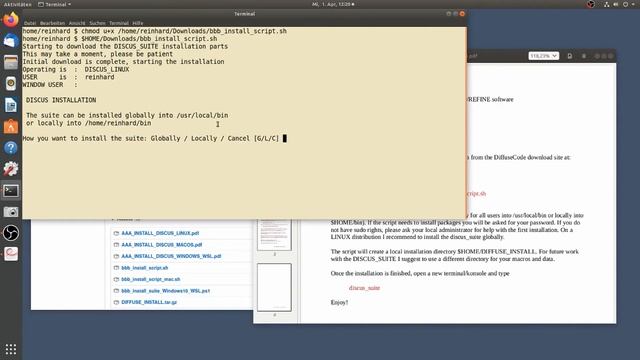Open AAA_INSTALL_DISCUS_WINDOWS_WSL.pdf link

[x=171, y=256]
